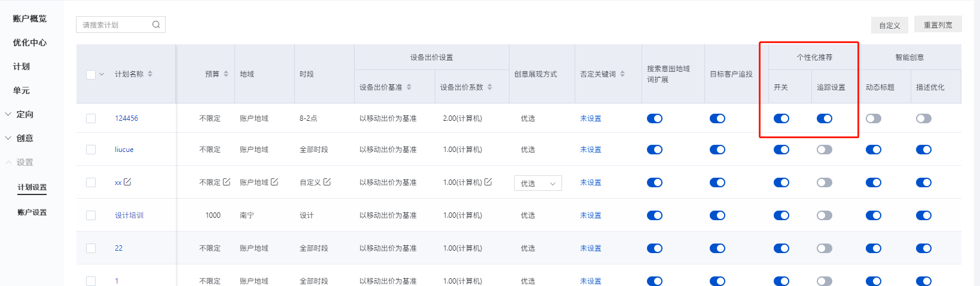Sort by 预算 column arrows
980x286 pixels.
pyautogui.click(x=226, y=74)
